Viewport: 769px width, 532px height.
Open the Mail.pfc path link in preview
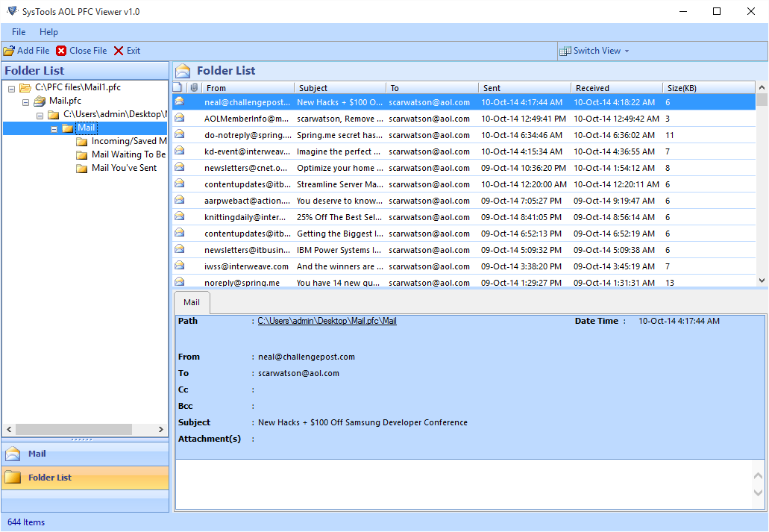point(327,321)
